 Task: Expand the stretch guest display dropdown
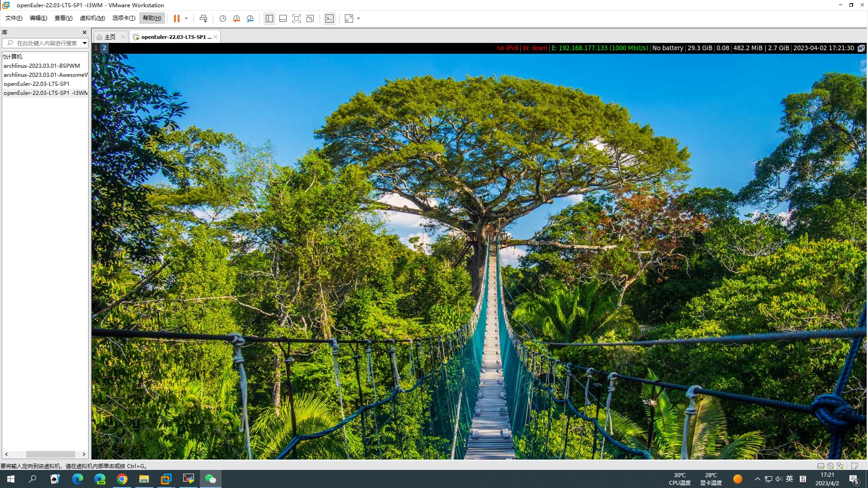359,19
